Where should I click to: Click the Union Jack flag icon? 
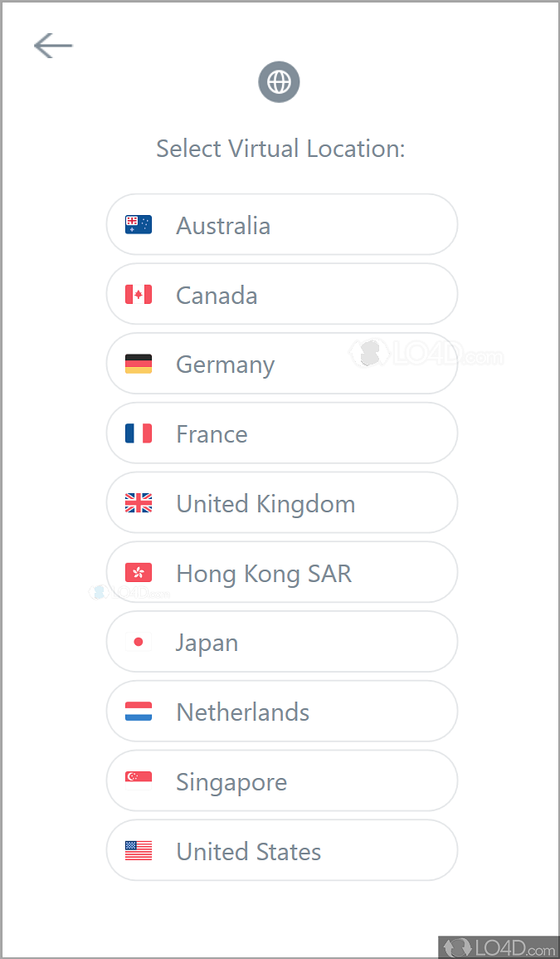(139, 503)
